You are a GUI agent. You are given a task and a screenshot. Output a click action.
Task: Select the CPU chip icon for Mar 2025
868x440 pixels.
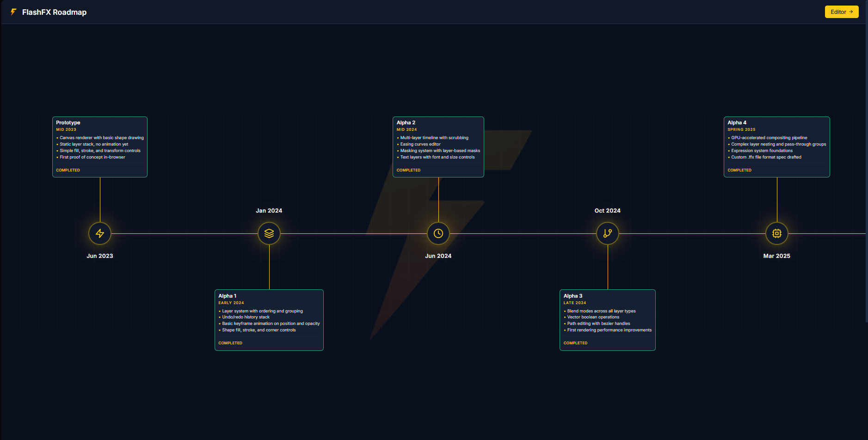[776, 233]
